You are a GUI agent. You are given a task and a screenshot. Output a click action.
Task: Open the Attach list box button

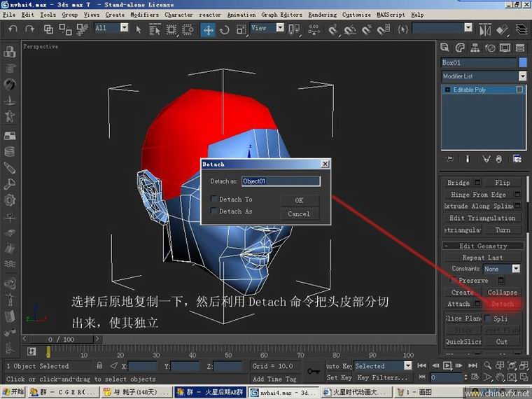477,304
